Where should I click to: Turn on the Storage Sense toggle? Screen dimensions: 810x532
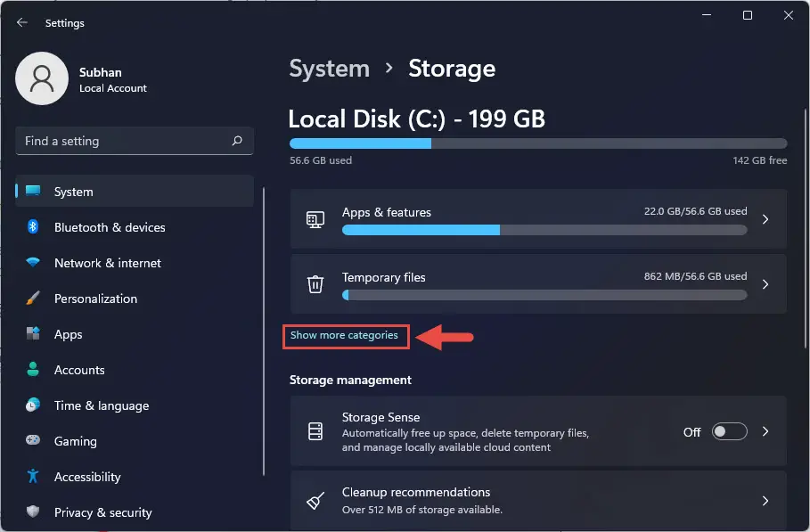[730, 431]
